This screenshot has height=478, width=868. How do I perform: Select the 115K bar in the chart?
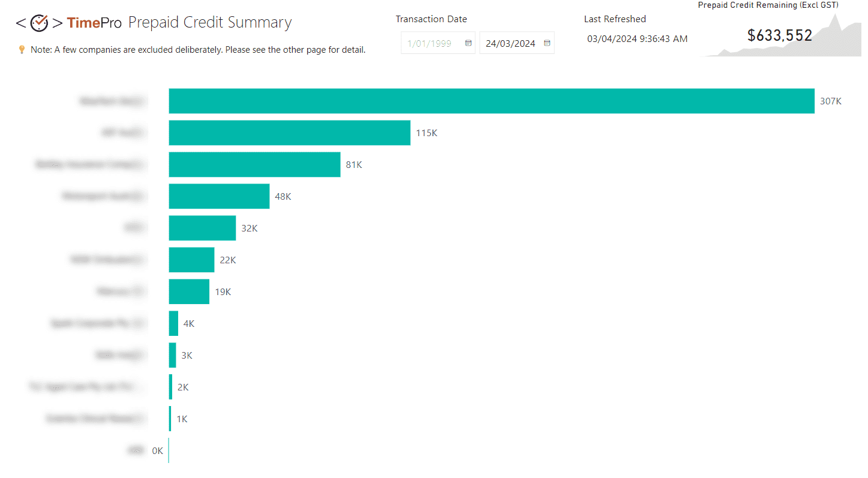pos(289,133)
